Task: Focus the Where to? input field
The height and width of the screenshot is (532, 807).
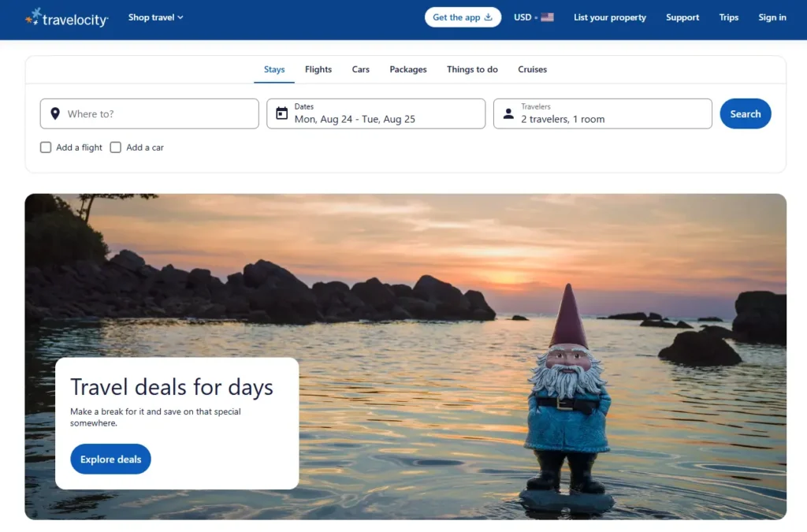Action: click(x=149, y=113)
